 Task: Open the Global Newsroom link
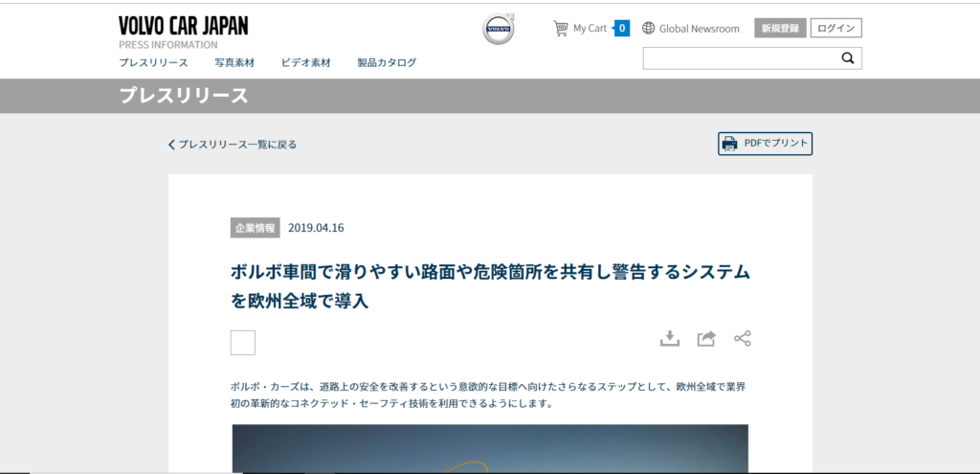(700, 28)
